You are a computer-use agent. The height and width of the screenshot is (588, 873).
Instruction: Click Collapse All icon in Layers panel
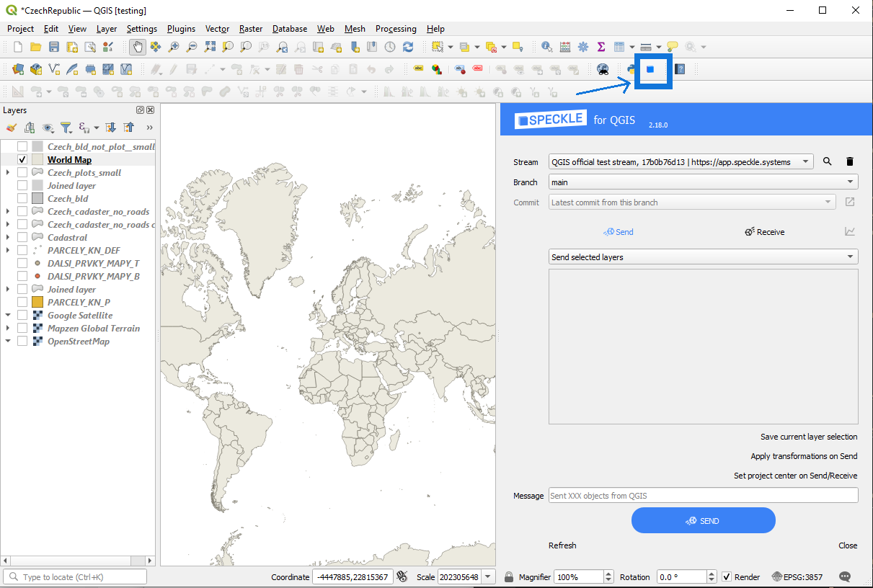pyautogui.click(x=128, y=128)
